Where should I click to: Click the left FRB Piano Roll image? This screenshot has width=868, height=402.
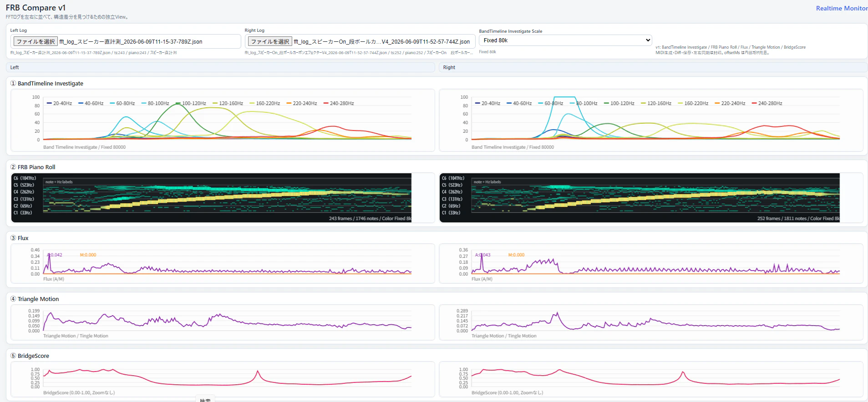tap(211, 198)
